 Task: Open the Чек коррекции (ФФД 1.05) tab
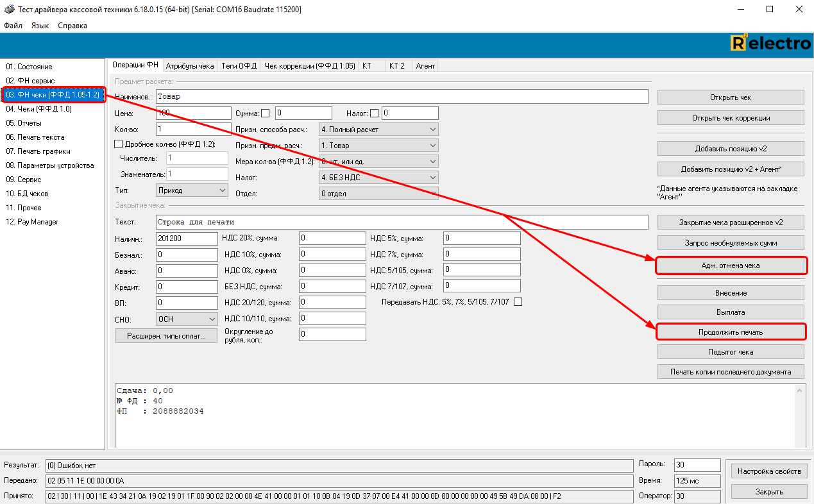pos(309,65)
